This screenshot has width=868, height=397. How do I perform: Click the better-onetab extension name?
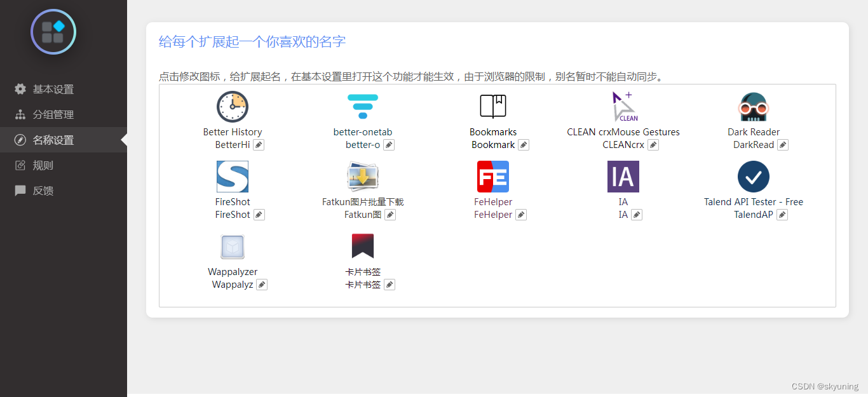point(363,132)
